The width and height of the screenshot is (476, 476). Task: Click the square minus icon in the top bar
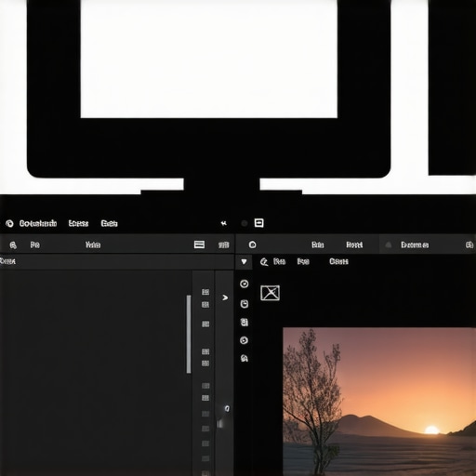258,223
